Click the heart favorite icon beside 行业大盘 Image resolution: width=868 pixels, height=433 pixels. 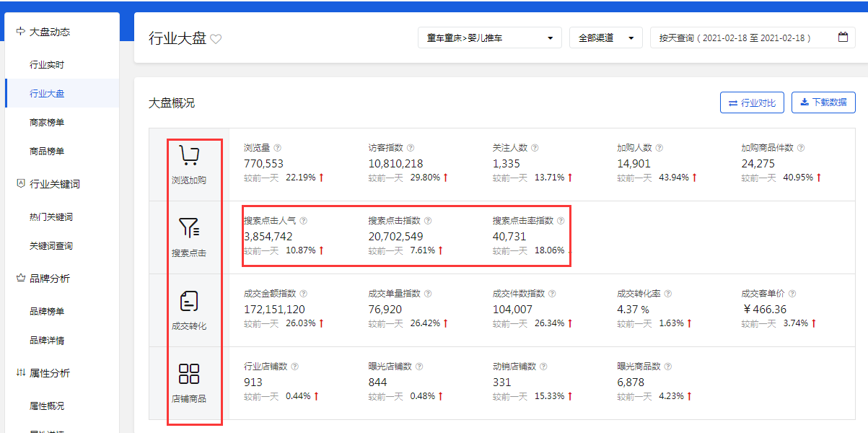216,39
